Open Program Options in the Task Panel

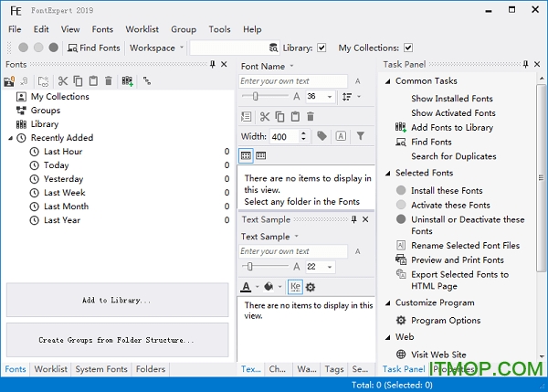click(446, 321)
